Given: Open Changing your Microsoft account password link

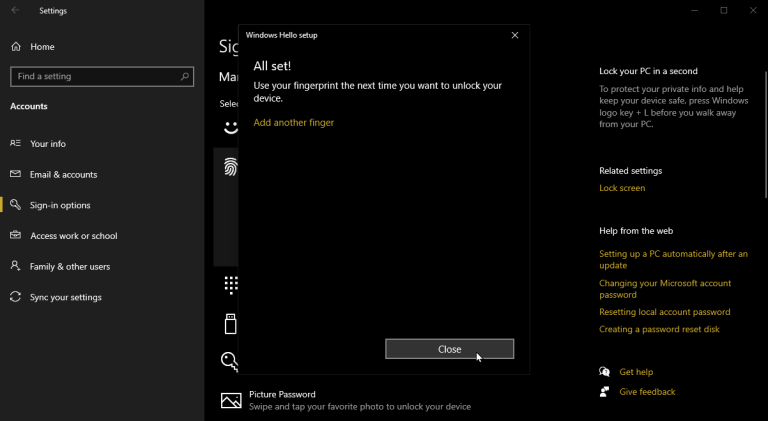Looking at the screenshot, I should (665, 289).
